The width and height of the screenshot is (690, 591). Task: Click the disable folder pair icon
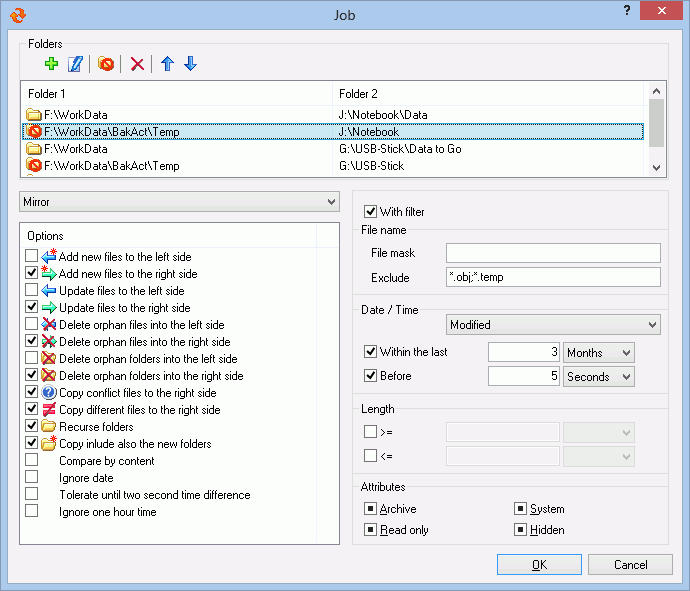(x=106, y=64)
